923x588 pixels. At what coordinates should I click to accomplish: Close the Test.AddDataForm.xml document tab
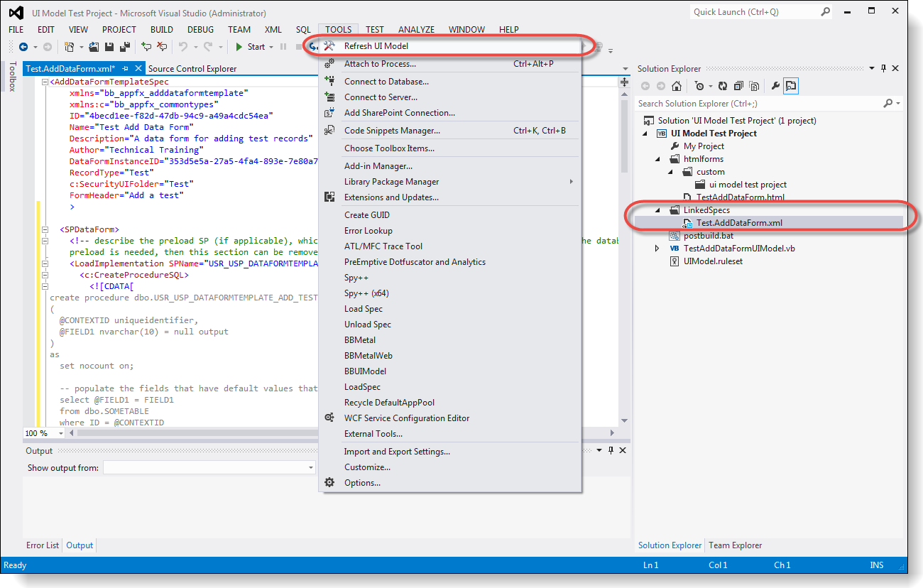[138, 69]
